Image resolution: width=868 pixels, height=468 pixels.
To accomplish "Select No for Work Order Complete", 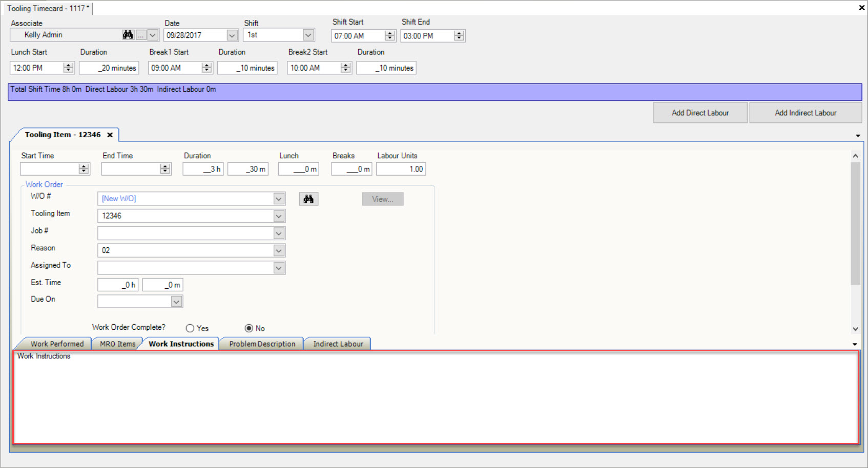I will point(249,329).
